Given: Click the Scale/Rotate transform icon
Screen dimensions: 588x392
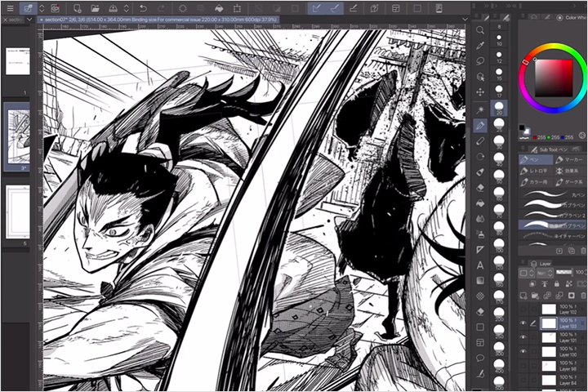Looking at the screenshot, I should tap(237, 8).
